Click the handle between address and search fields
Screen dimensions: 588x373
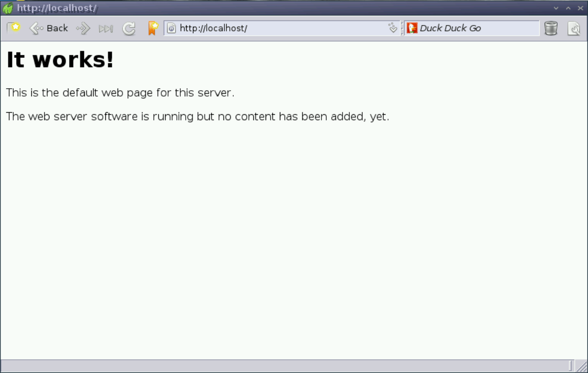click(x=402, y=28)
